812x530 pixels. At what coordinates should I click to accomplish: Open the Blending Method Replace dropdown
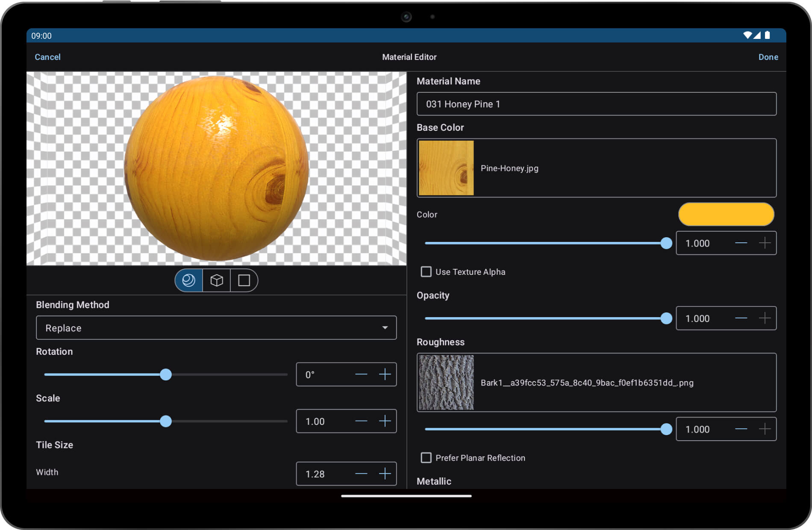click(x=216, y=328)
